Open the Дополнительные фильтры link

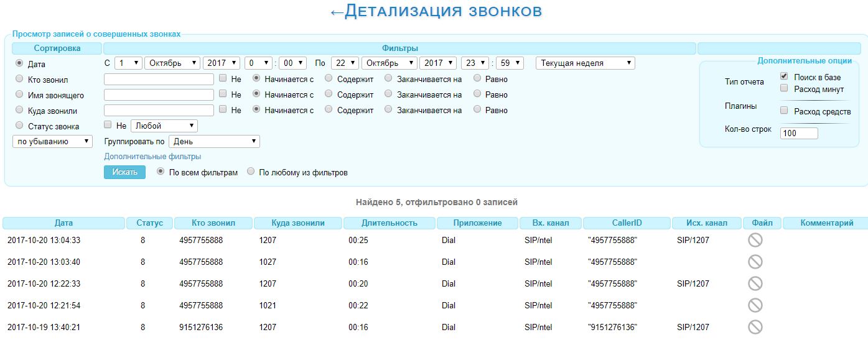point(152,157)
